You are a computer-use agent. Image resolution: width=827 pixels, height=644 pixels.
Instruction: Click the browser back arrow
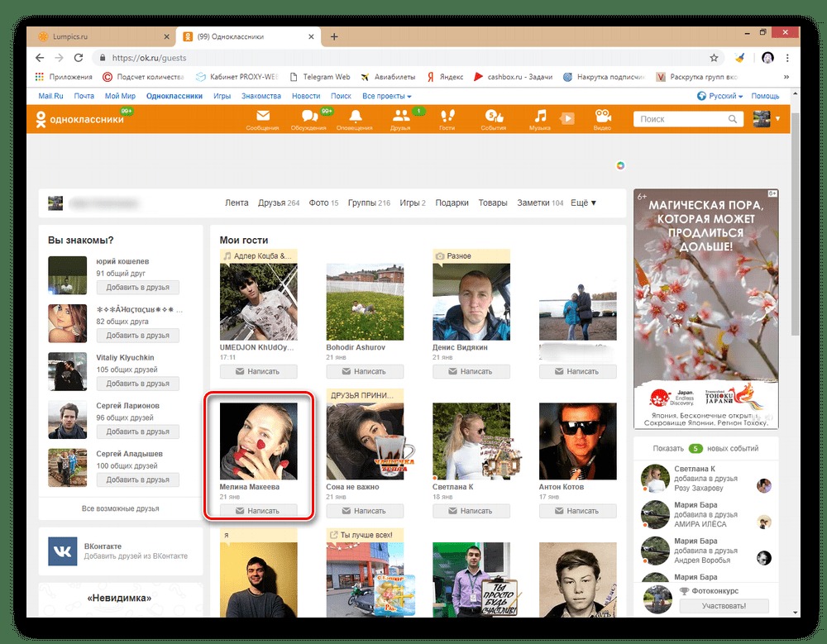(40, 58)
